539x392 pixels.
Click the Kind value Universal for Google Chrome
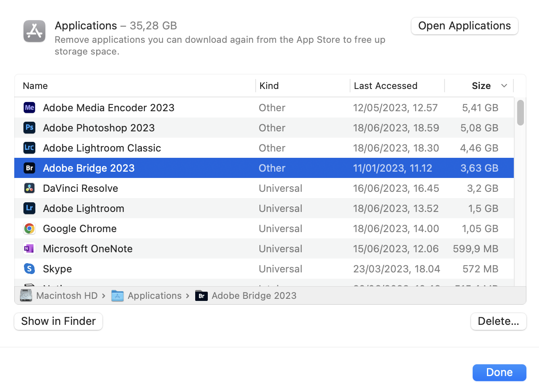coord(280,229)
